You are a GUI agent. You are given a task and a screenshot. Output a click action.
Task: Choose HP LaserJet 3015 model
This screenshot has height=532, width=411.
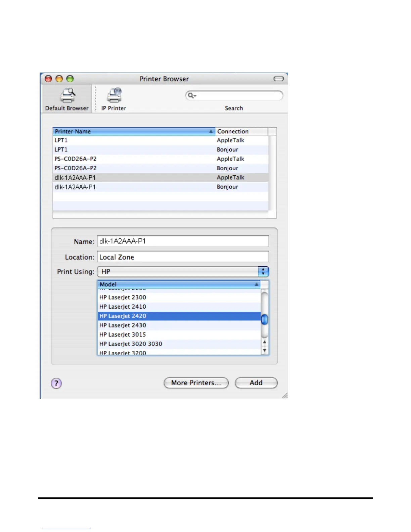tap(179, 335)
